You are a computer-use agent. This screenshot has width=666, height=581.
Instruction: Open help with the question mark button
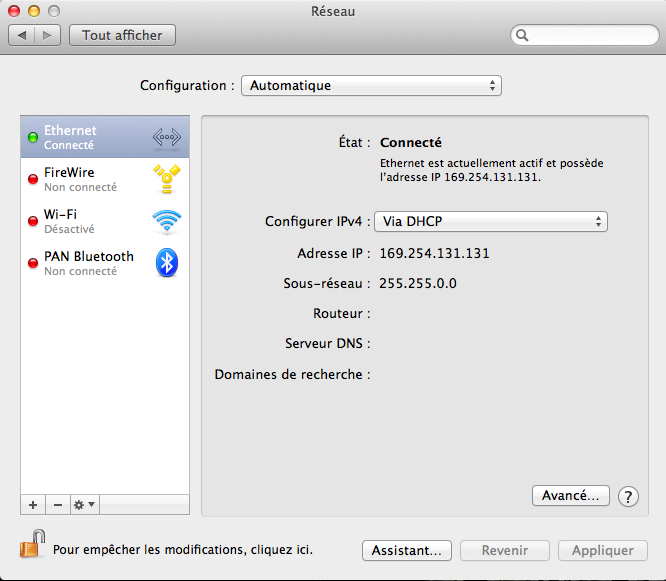tap(628, 496)
